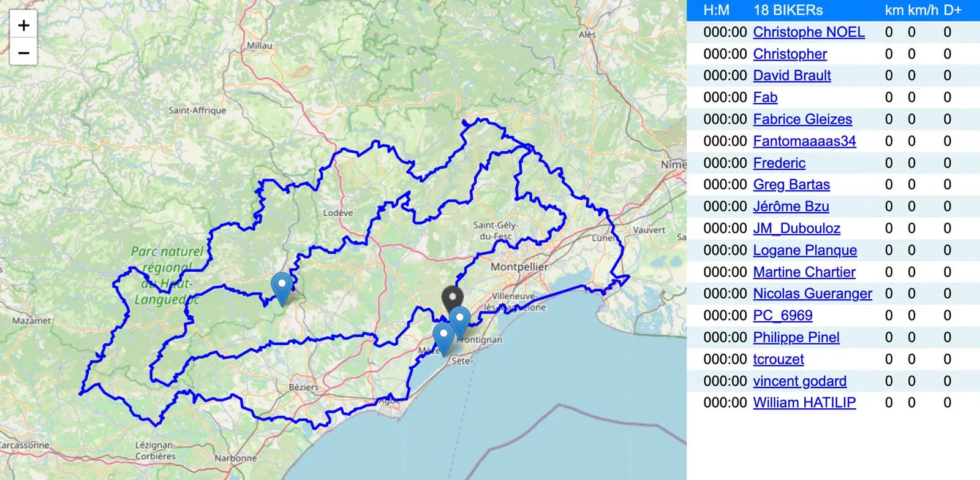Viewport: 980px width, 480px height.
Task: Click the black start marker pin
Action: (x=453, y=301)
